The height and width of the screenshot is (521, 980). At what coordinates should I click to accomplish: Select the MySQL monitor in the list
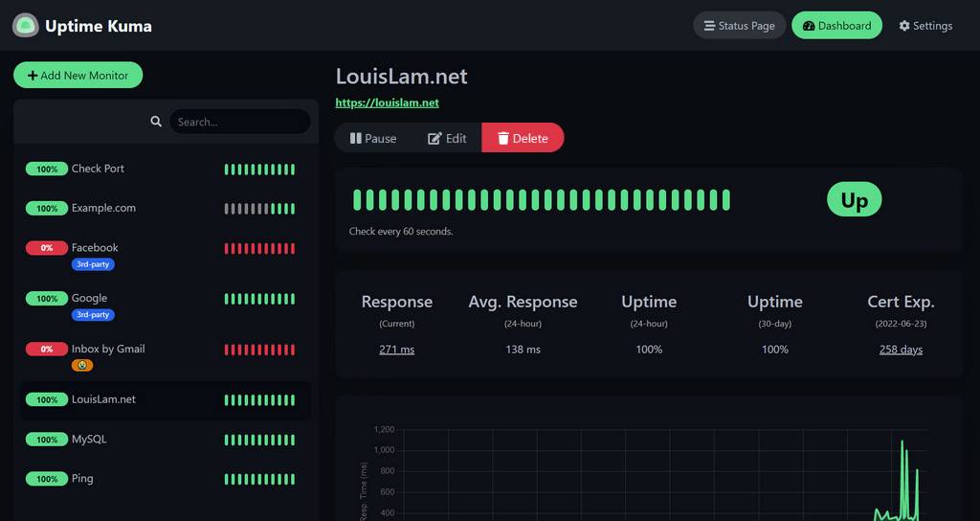tap(89, 439)
